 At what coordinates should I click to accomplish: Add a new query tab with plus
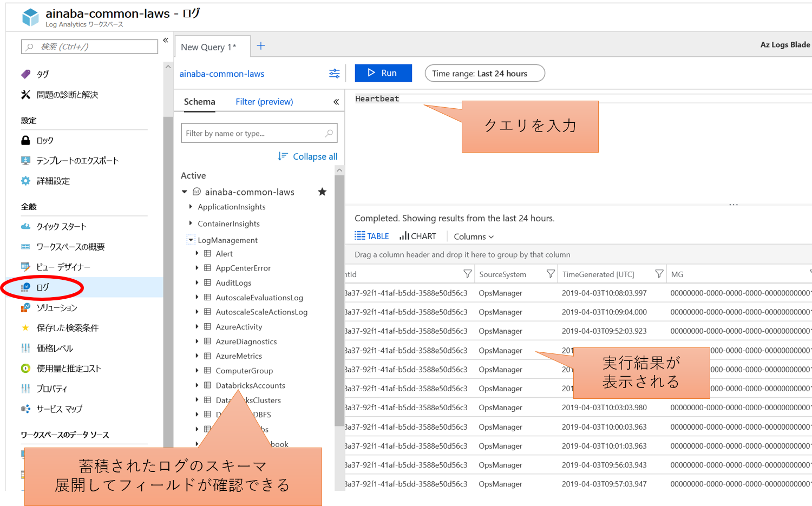[260, 46]
